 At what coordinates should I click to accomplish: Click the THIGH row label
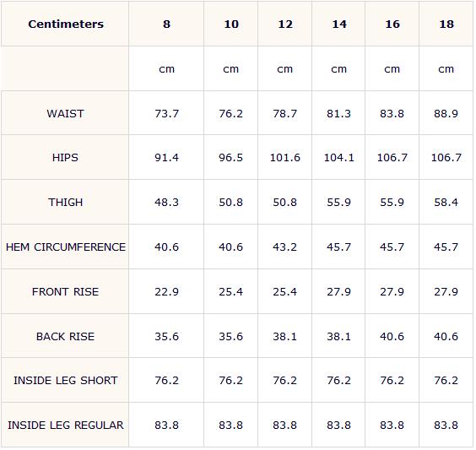click(65, 203)
